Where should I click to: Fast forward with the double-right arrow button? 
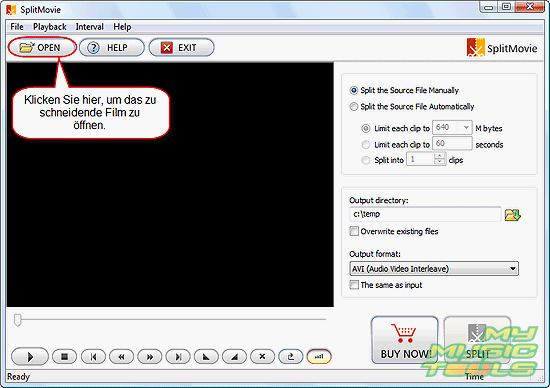click(150, 357)
